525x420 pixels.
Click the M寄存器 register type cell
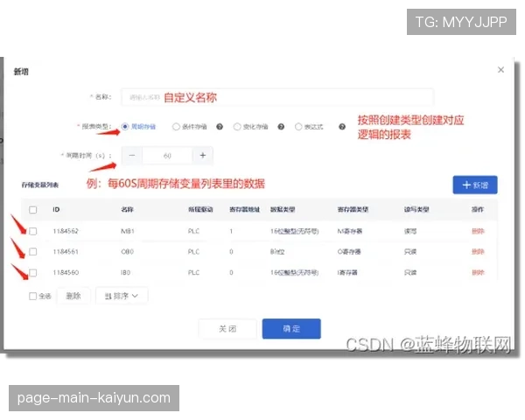pos(349,231)
